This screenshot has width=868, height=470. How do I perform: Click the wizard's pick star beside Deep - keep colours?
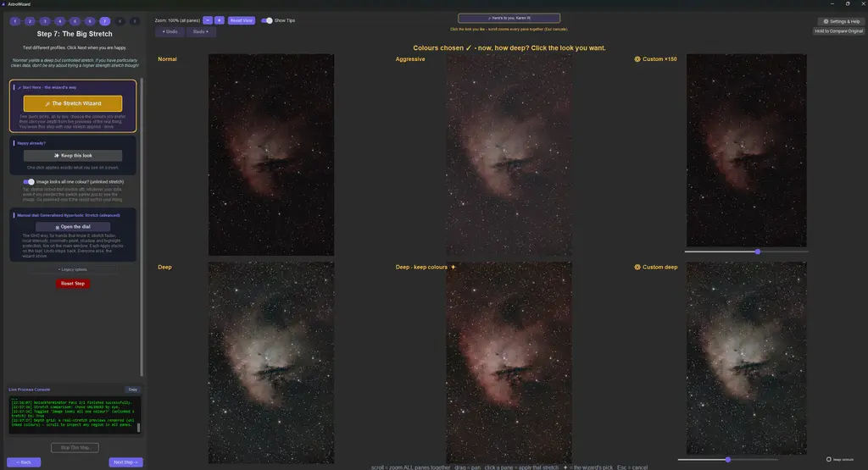(453, 267)
